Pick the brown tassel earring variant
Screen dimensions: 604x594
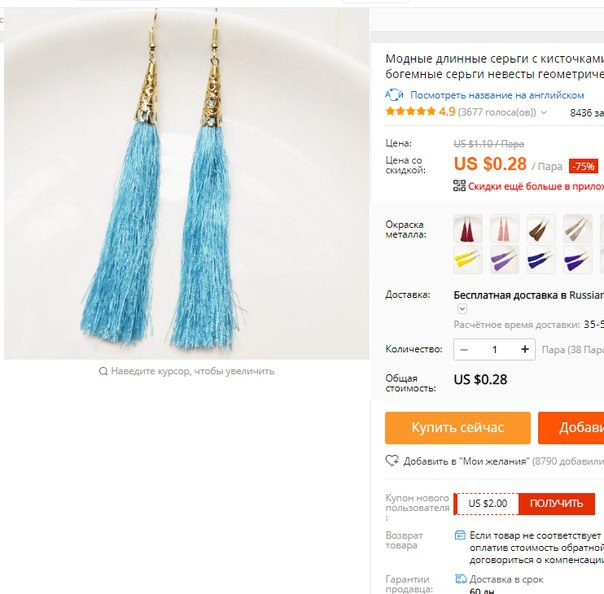tap(541, 228)
